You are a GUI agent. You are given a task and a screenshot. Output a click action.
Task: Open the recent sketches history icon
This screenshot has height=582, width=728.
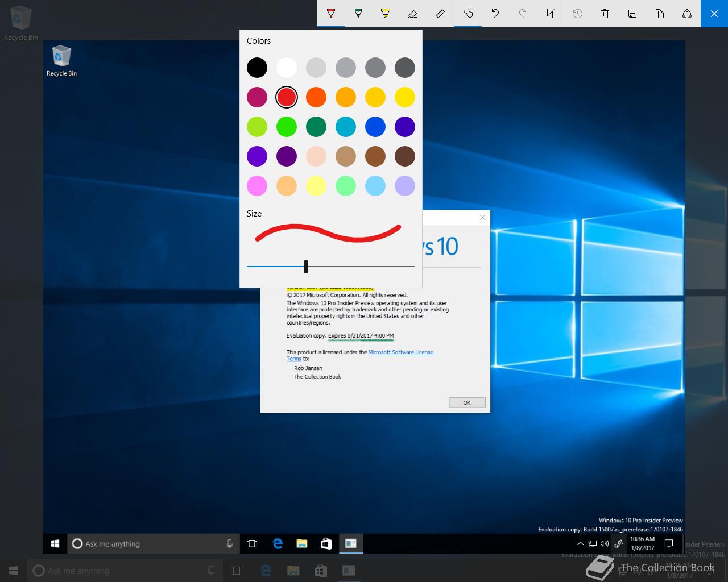[x=578, y=14]
